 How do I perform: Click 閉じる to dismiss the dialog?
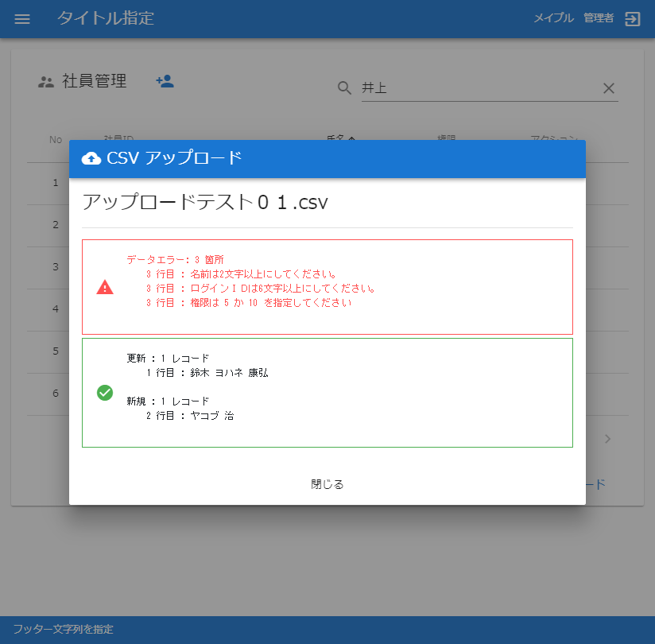click(326, 483)
